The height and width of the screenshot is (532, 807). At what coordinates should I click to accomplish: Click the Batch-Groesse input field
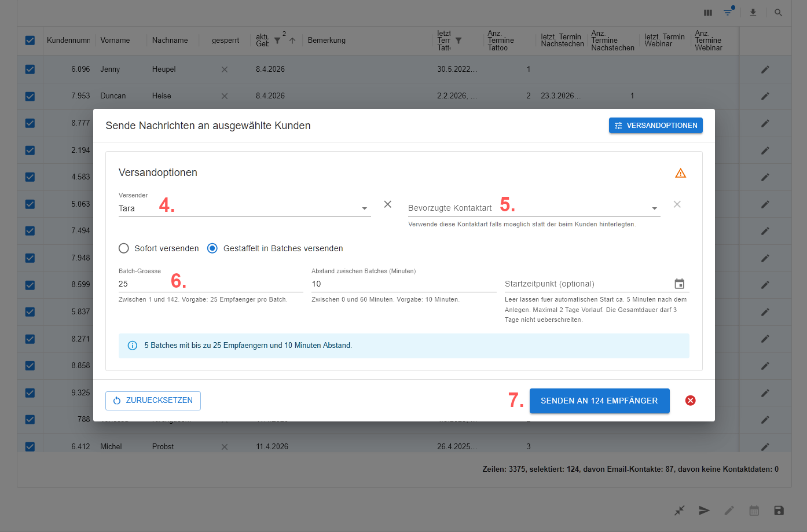pos(211,284)
